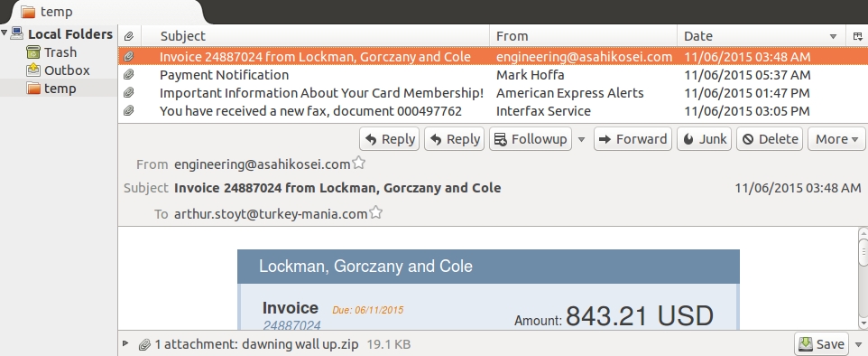The image size is (868, 356).
Task: Expand the attachment list pane
Action: 125,343
